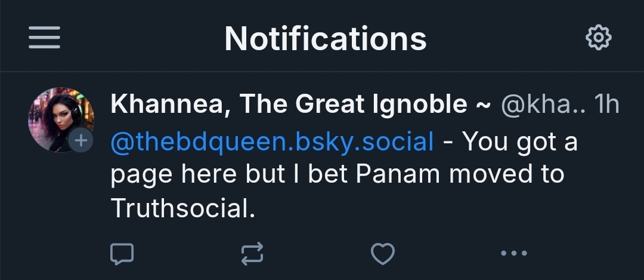Open Khannea's profile picture
Image resolution: width=644 pixels, height=280 pixels.
58,116
